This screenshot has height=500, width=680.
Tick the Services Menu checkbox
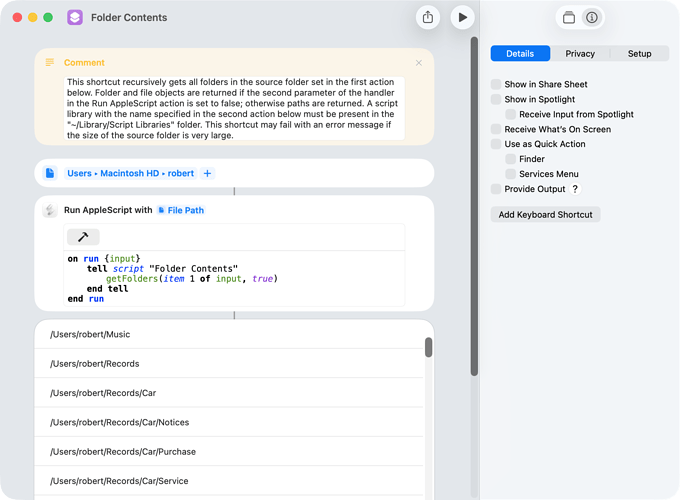510,174
